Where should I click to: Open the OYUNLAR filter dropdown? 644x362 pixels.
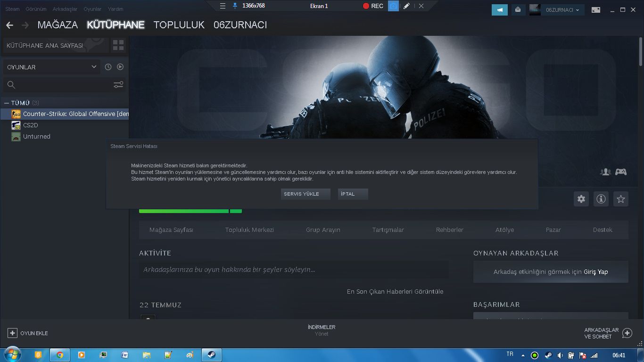(x=52, y=67)
